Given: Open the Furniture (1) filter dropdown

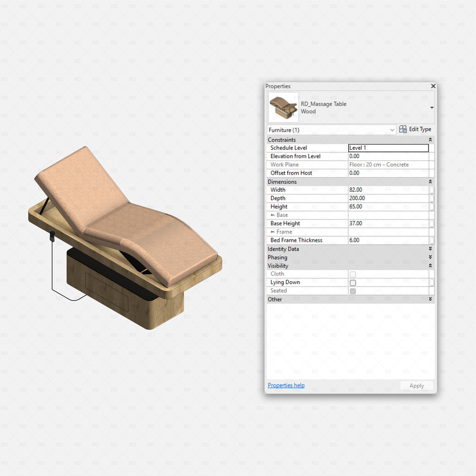Looking at the screenshot, I should pos(331,130).
